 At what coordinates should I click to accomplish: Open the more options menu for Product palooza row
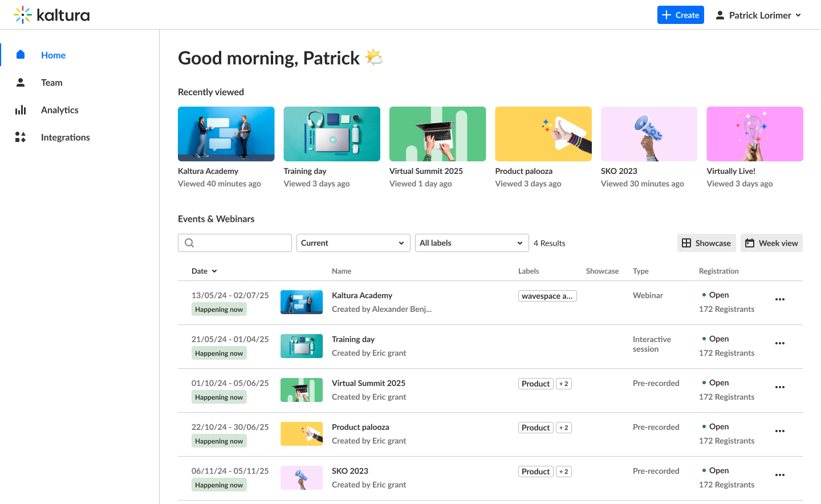click(780, 431)
